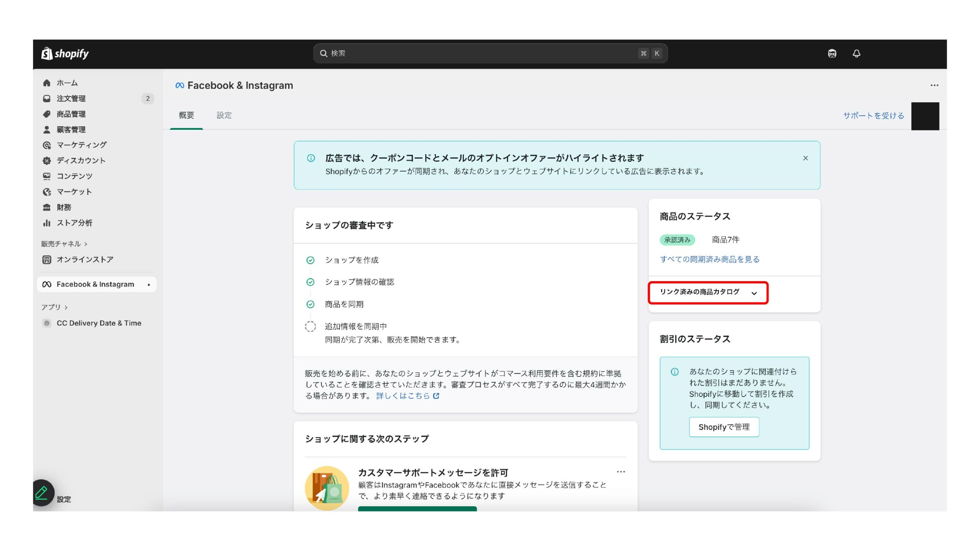Click the dark profile block at top right

click(925, 116)
